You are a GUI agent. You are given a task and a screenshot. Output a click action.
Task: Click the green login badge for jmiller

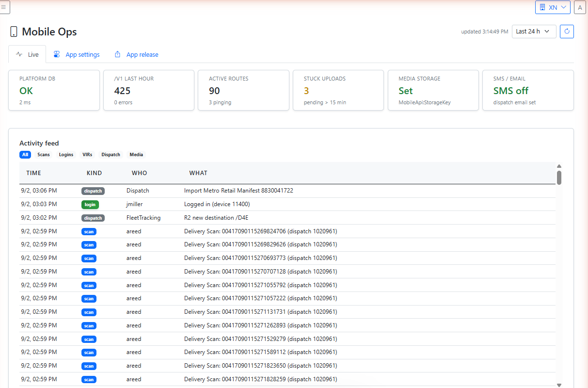click(x=90, y=205)
